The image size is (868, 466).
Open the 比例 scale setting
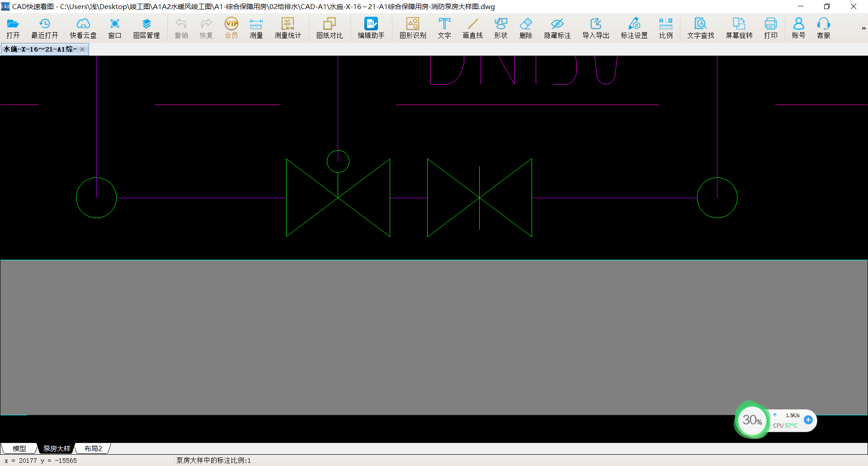[666, 28]
